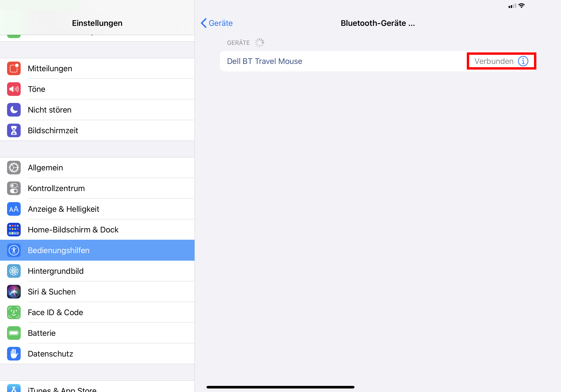561x392 pixels.
Task: Open Anzeige & Helligkeit settings
Action: coord(63,209)
